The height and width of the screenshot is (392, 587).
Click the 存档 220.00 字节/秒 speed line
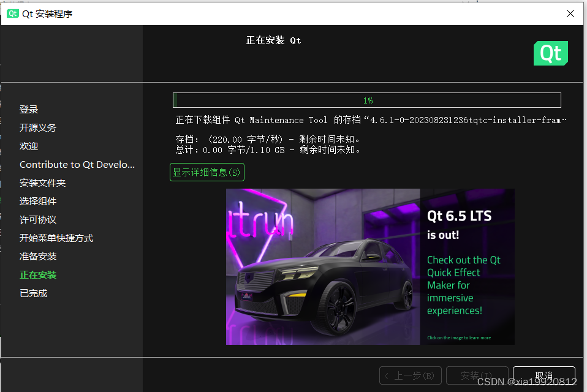[268, 140]
